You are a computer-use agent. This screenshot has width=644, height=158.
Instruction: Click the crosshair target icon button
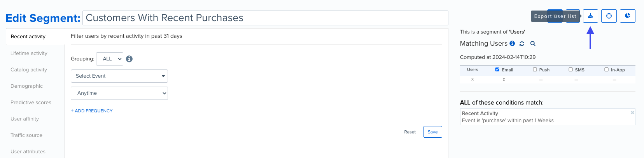tap(609, 16)
